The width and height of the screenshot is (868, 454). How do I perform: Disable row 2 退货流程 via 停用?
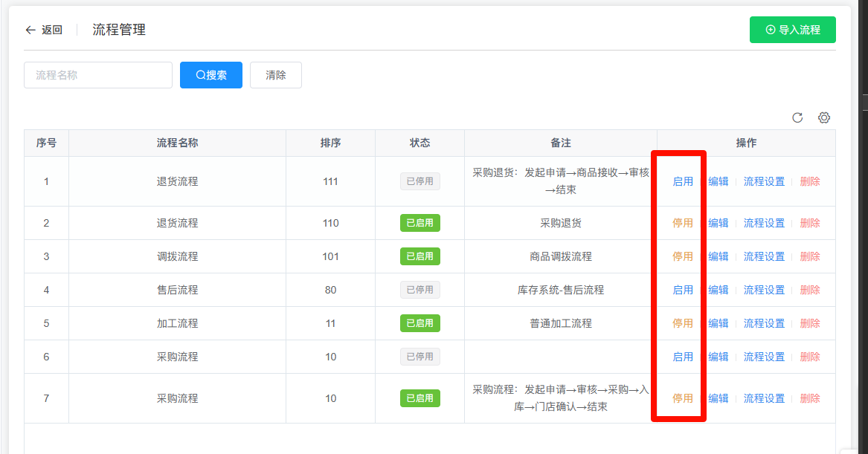tap(682, 223)
